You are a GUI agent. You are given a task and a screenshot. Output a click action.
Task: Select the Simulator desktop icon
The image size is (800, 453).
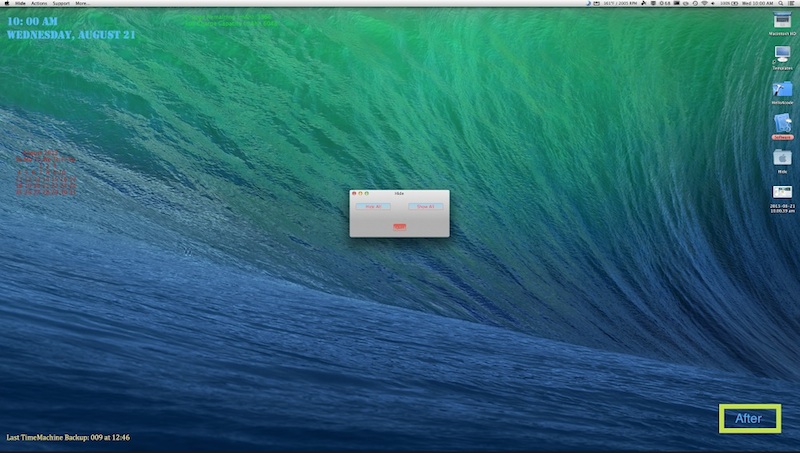[782, 54]
